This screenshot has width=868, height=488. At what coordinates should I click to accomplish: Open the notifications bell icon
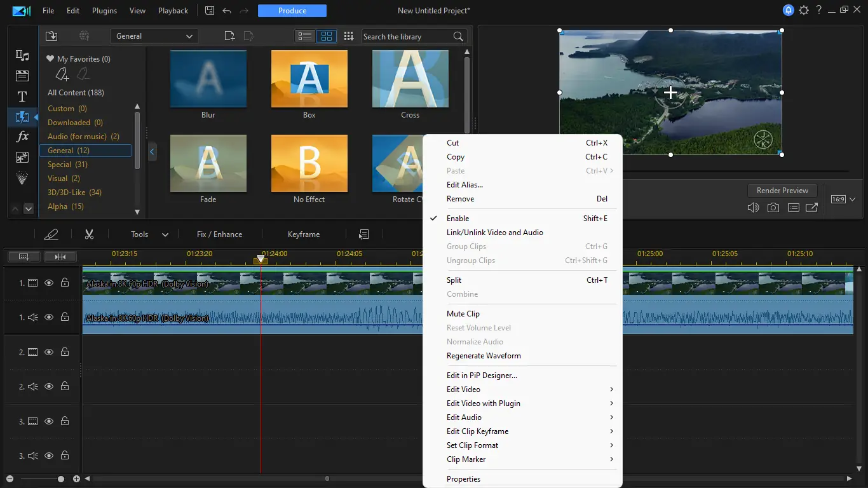[789, 10]
